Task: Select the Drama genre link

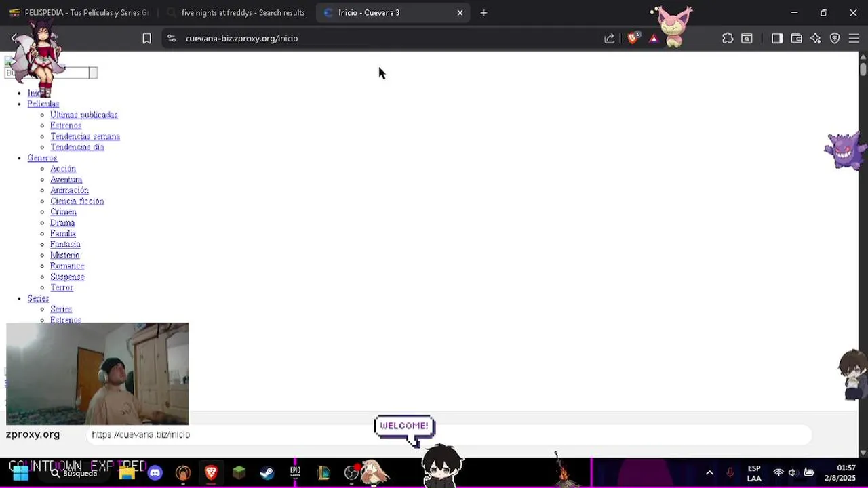Action: click(62, 223)
